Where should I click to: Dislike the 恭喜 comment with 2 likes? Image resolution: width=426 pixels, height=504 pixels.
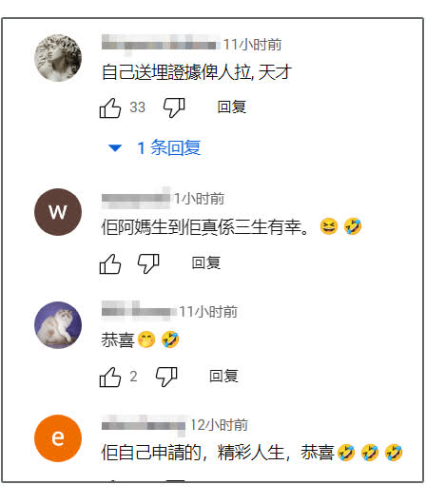[x=166, y=377]
